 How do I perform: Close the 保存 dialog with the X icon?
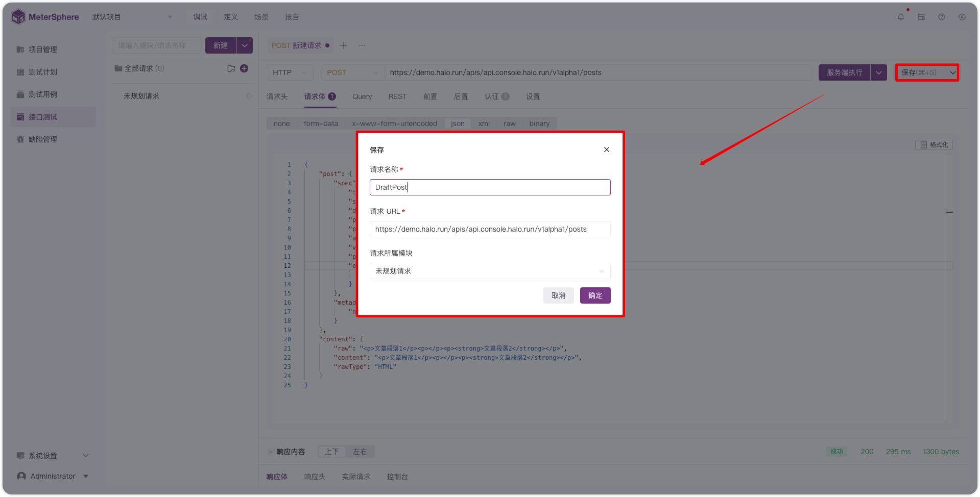pyautogui.click(x=607, y=150)
